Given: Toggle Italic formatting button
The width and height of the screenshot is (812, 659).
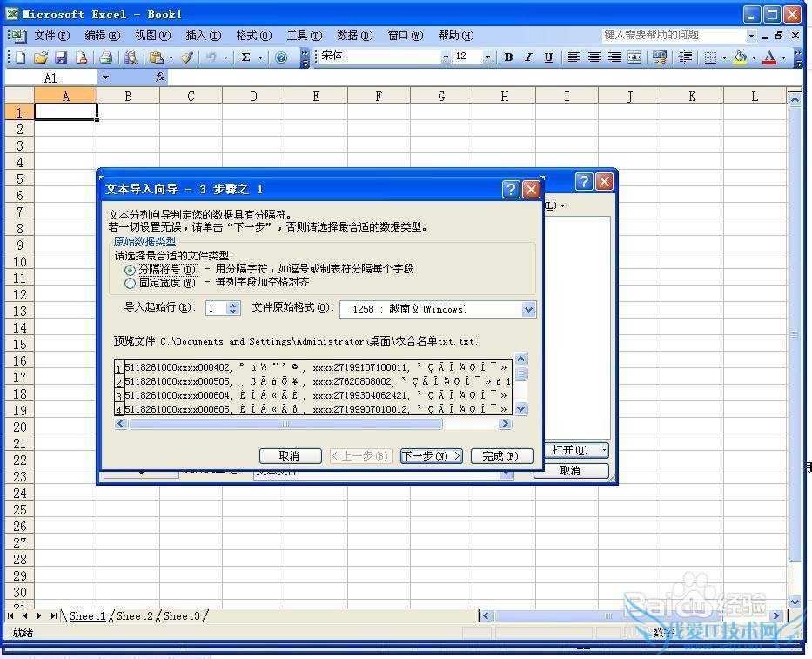Looking at the screenshot, I should click(528, 57).
